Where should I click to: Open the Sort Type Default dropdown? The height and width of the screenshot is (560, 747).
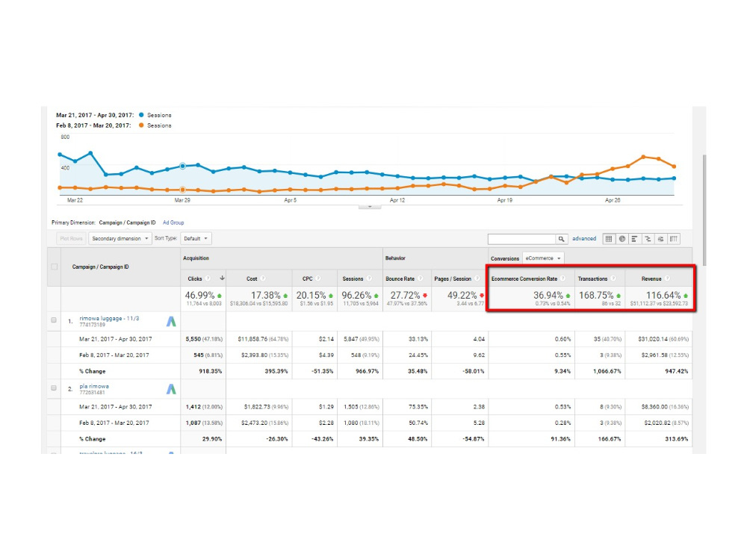(x=196, y=239)
